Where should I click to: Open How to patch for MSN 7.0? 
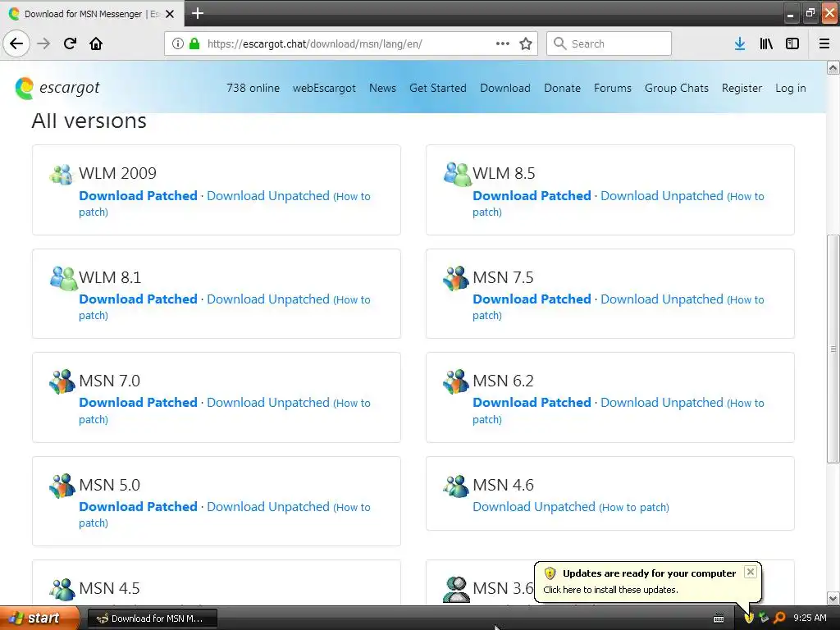pyautogui.click(x=351, y=404)
